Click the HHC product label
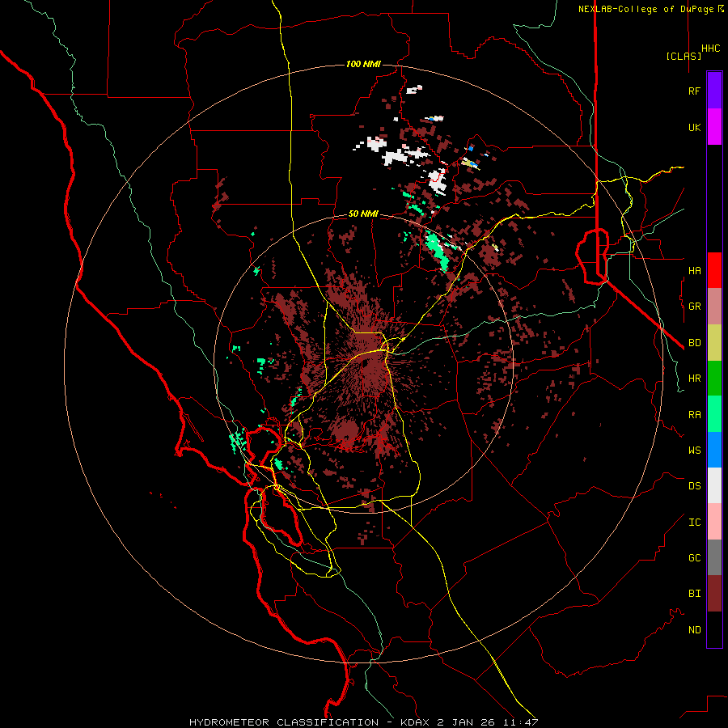This screenshot has height=728, width=728. (x=711, y=49)
